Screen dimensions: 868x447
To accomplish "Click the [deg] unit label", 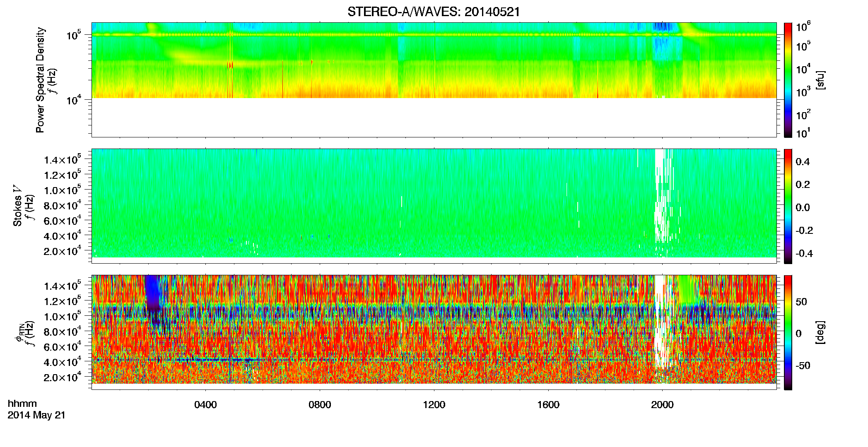I will (x=820, y=332).
